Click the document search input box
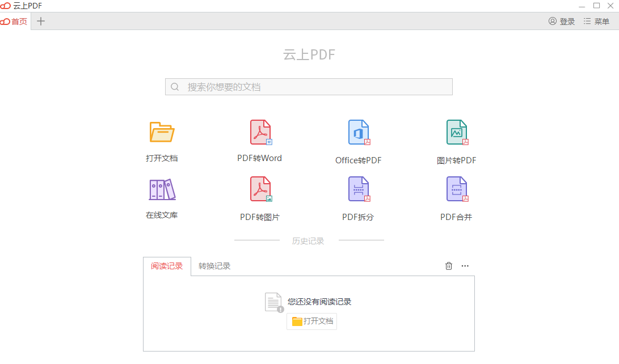Image resolution: width=619 pixels, height=364 pixels. click(309, 86)
